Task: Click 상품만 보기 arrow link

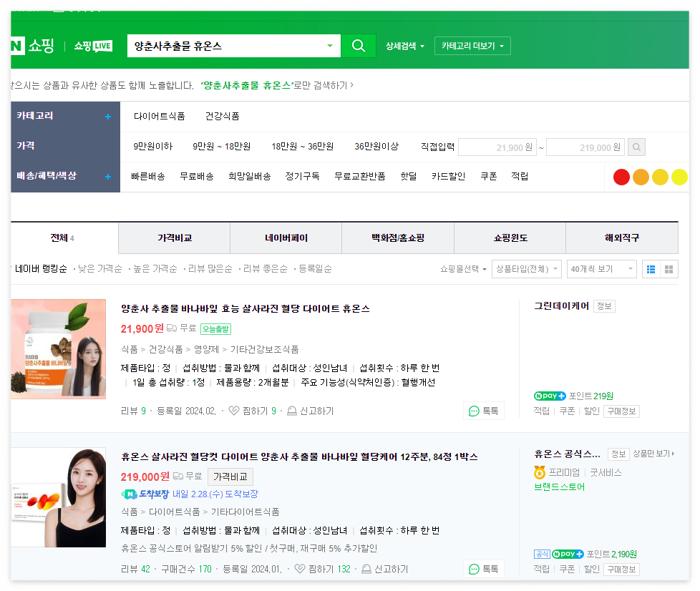Action: pos(653,454)
